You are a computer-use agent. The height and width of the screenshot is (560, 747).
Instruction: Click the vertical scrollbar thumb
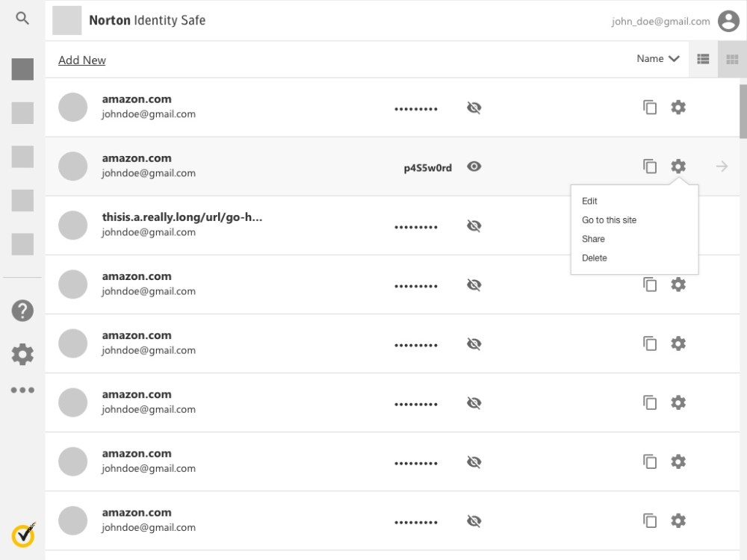coord(743,111)
